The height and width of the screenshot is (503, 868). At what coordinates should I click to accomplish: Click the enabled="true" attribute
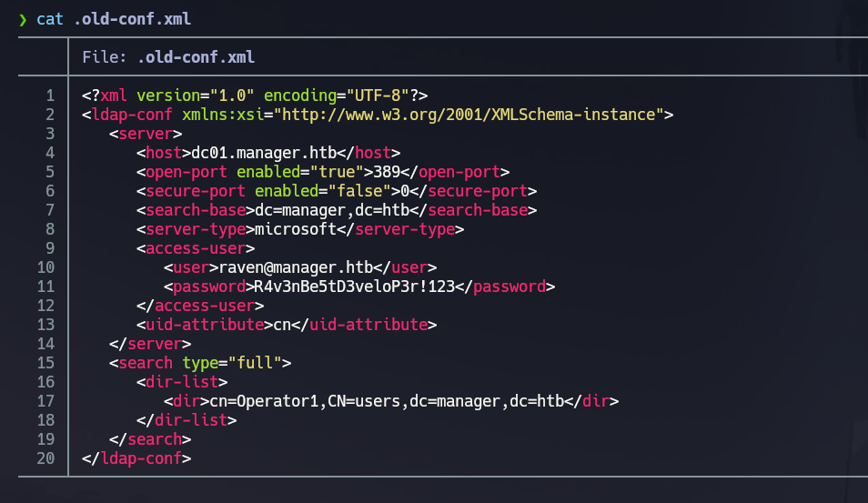click(300, 172)
